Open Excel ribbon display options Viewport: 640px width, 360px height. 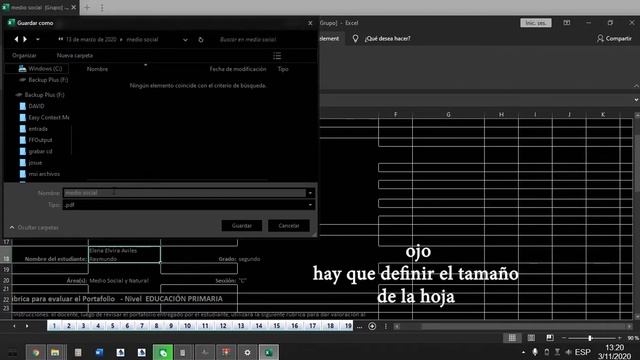coord(567,23)
